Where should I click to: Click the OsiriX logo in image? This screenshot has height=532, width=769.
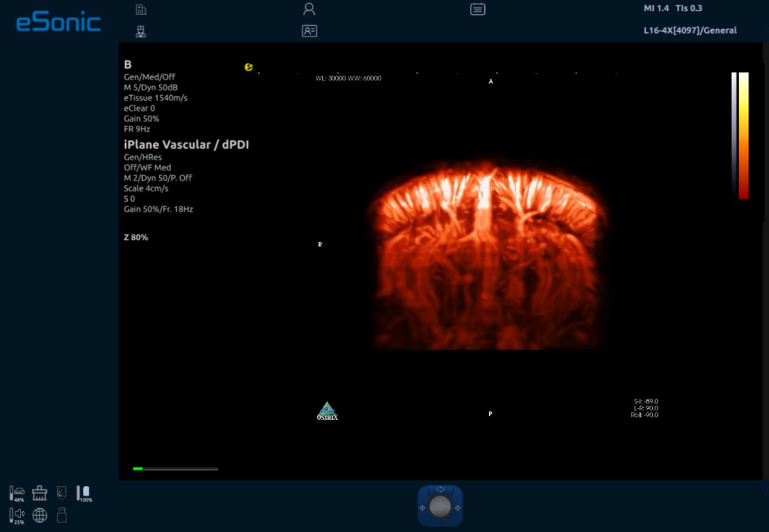327,411
